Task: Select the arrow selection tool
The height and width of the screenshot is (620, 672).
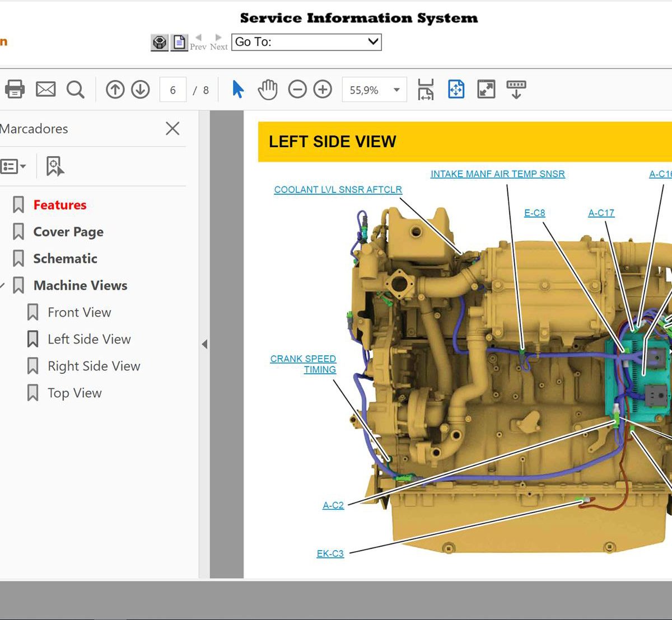Action: [x=237, y=88]
